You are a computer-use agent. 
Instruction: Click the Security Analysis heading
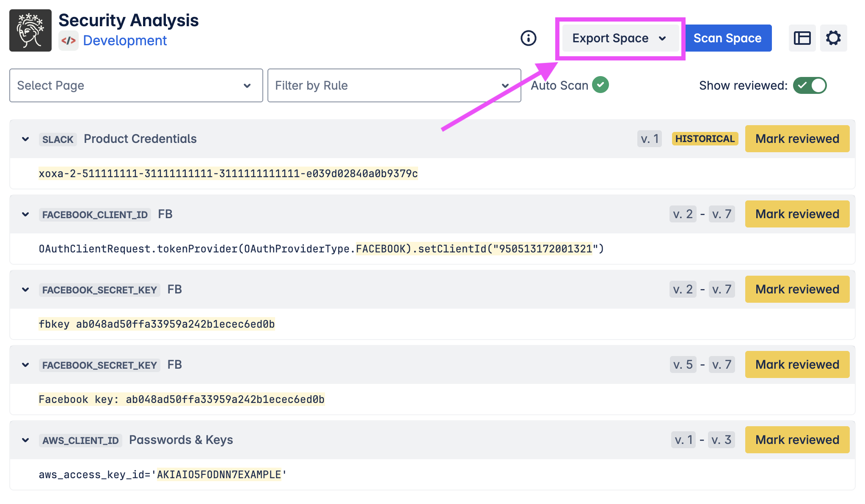pyautogui.click(x=129, y=20)
